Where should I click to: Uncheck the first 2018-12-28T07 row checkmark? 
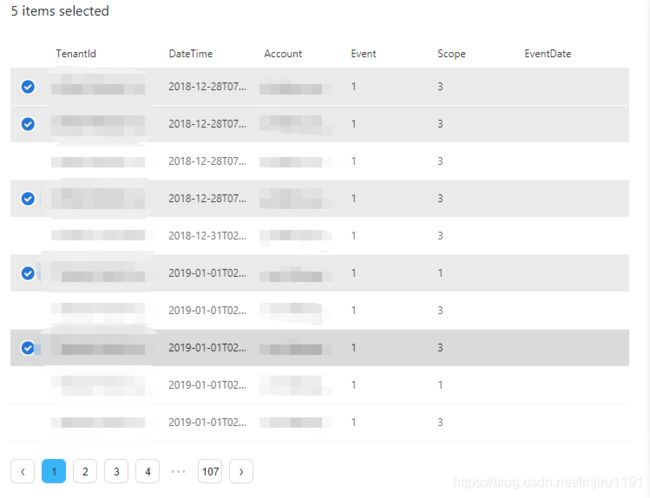coord(28,87)
